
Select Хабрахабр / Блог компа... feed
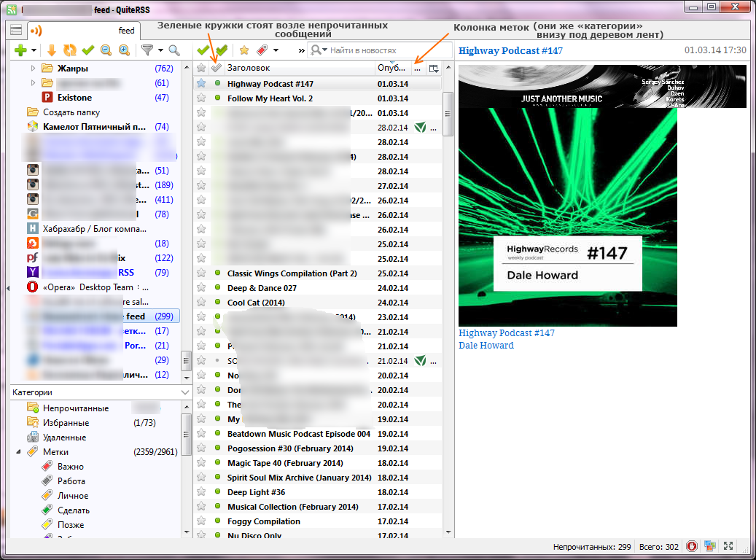pyautogui.click(x=95, y=229)
